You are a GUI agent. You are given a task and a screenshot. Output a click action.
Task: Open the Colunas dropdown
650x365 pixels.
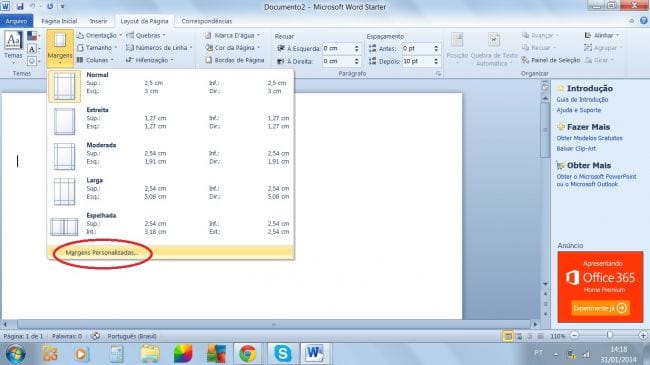click(95, 60)
